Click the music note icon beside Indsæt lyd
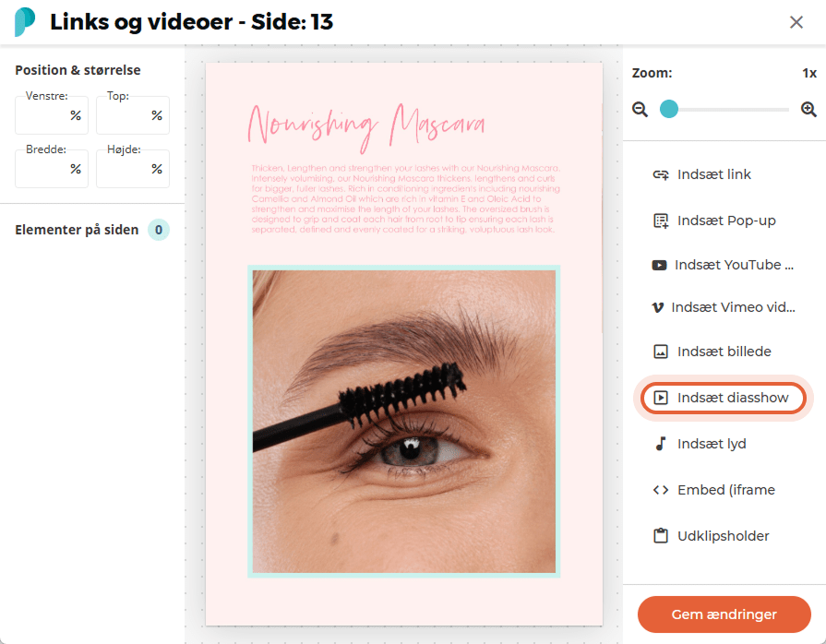 click(661, 444)
